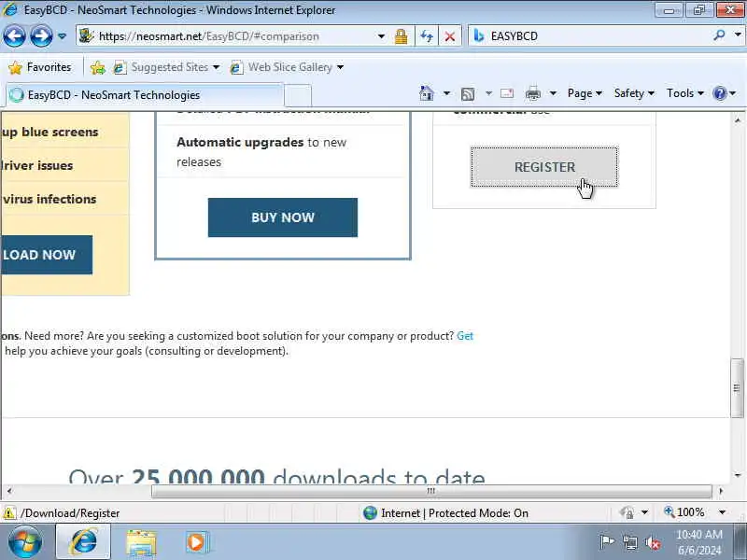Open the Windows Start menu
Image resolution: width=747 pixels, height=560 pixels.
[x=25, y=542]
